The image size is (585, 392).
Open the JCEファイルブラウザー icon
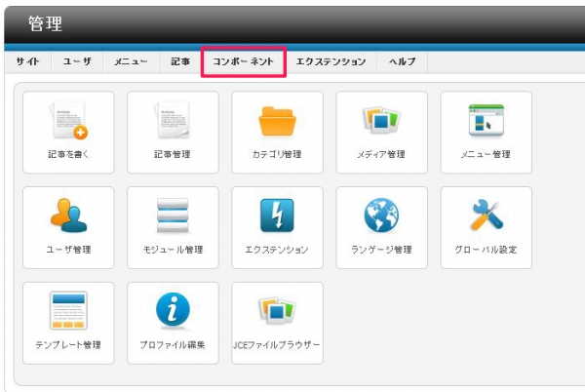pos(277,310)
